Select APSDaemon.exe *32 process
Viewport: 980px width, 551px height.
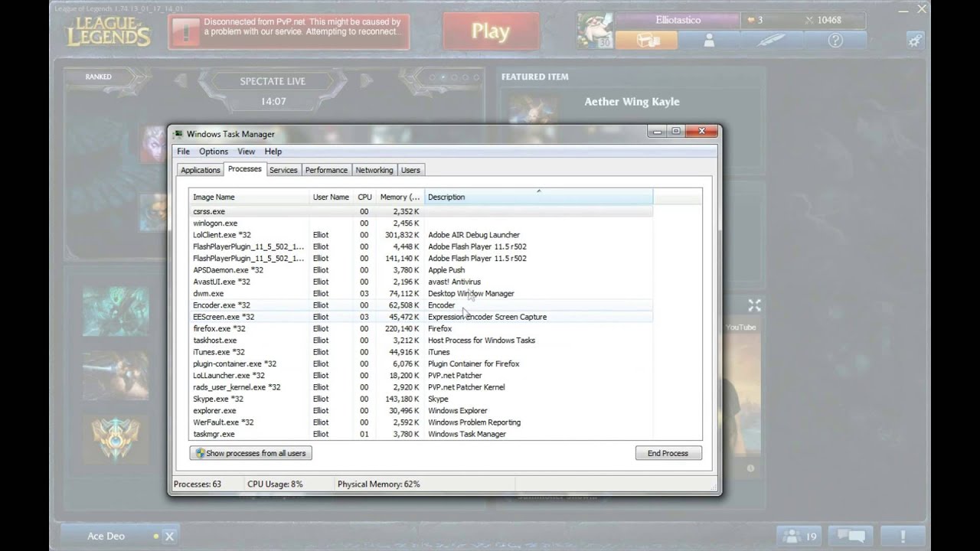421,270
